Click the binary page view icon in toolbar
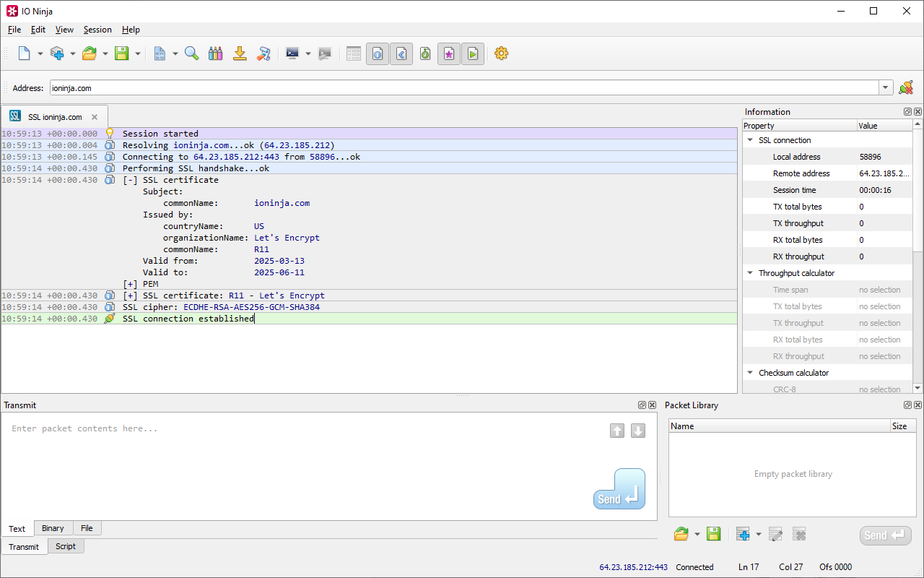The image size is (924, 578). pyautogui.click(x=160, y=53)
